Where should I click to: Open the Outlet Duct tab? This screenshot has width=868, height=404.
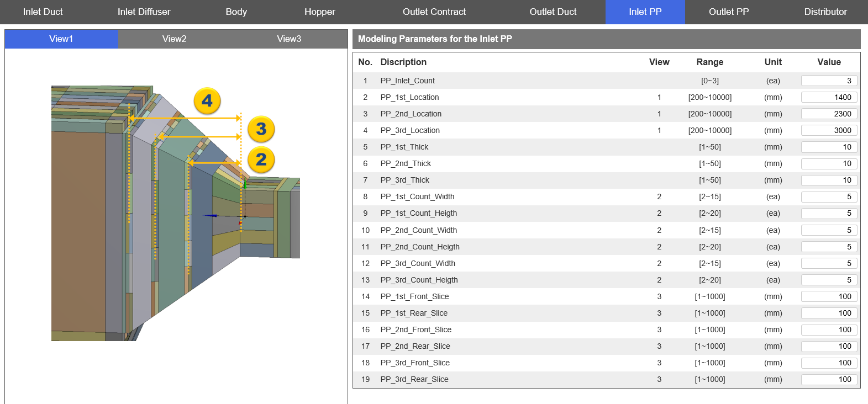pos(553,12)
